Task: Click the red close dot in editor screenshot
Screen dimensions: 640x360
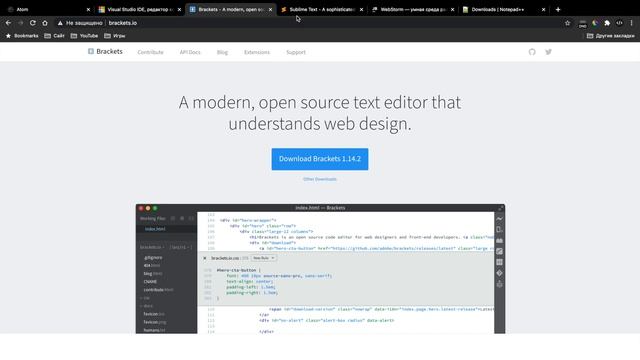Action: 141,208
